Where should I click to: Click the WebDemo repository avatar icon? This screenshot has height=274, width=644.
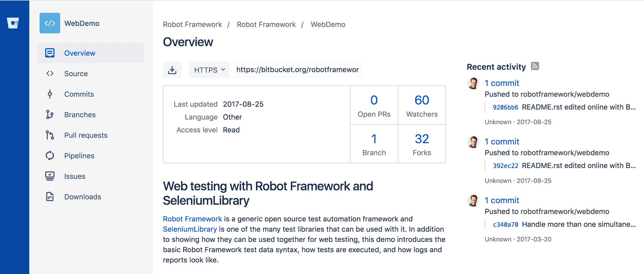click(50, 23)
